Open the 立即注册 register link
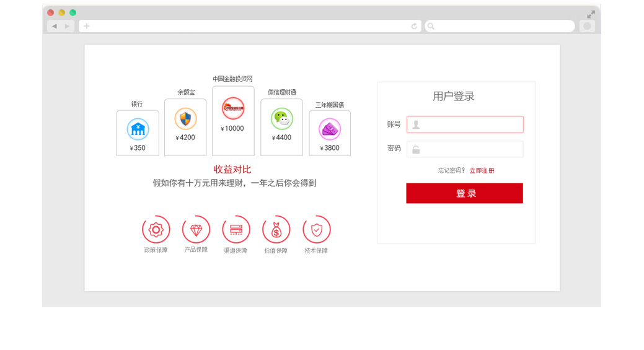644x350 pixels. tap(482, 171)
